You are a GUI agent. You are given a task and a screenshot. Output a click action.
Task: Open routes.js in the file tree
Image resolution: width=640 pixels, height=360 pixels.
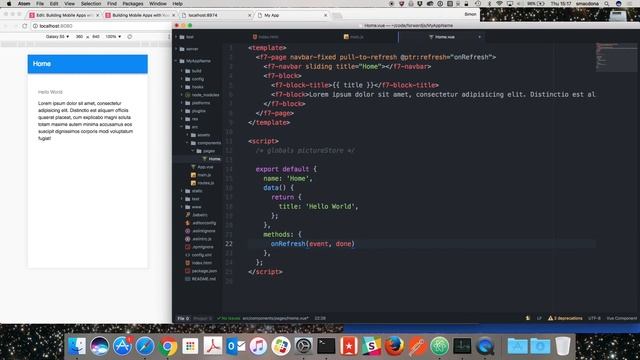tap(202, 183)
